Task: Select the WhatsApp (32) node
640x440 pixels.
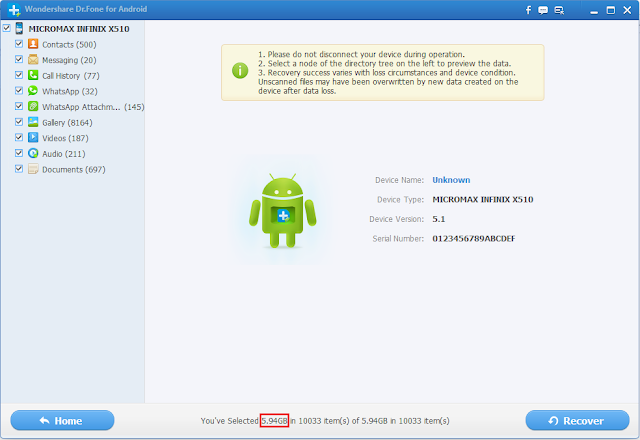Action: tap(70, 91)
